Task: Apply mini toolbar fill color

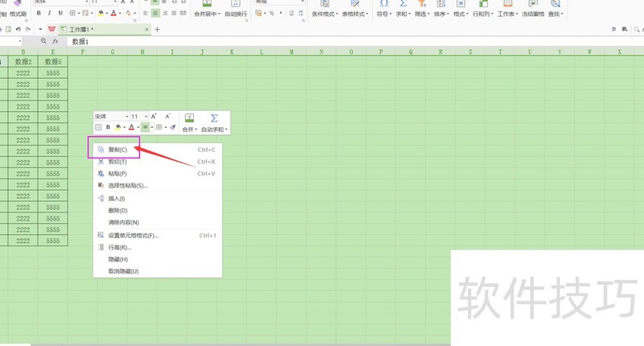Action: [118, 127]
